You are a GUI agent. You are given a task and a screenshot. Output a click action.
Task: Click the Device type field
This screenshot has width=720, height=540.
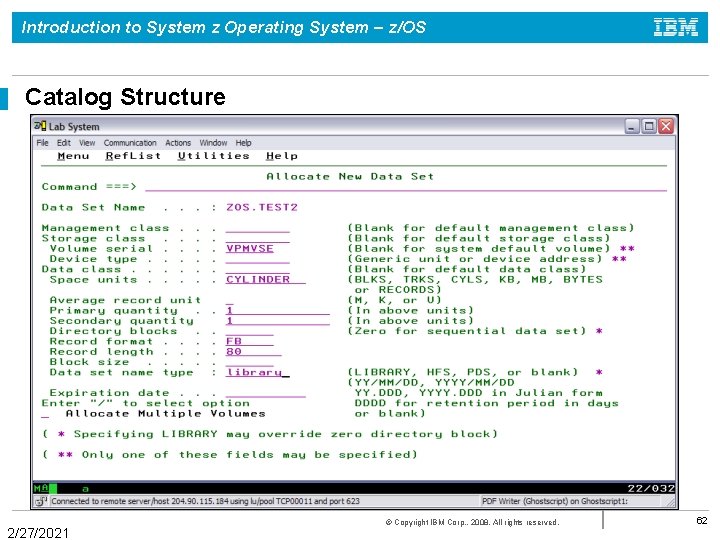coord(258,259)
